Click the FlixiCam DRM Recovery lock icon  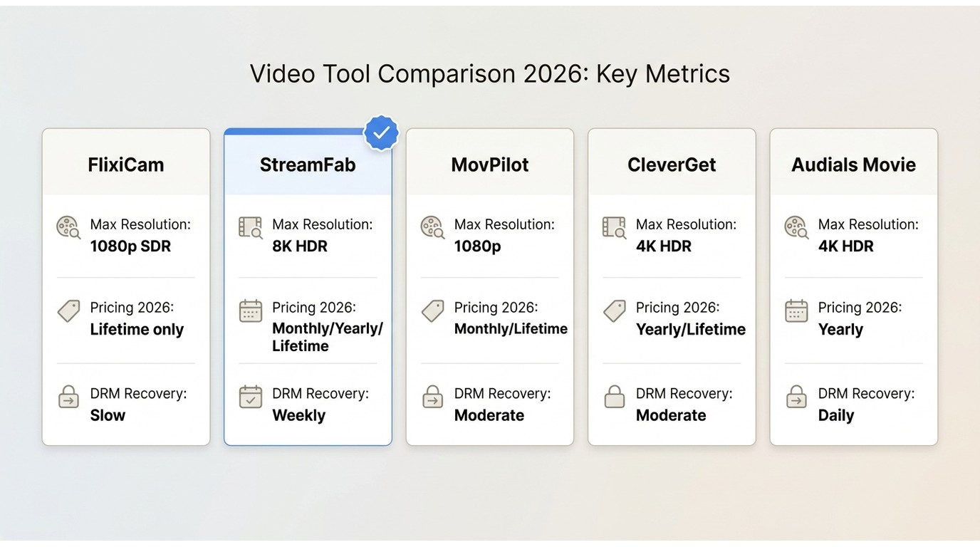pos(68,397)
